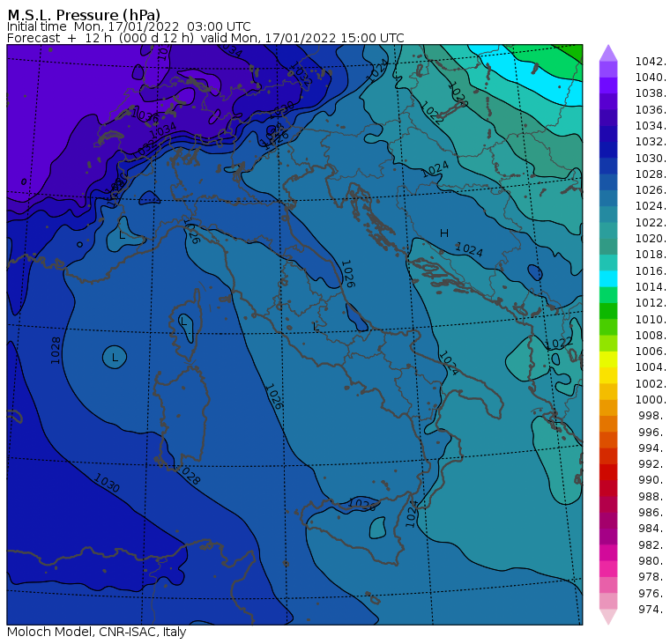This screenshot has width=670, height=644.
Task: Click the bright yellow swatch in the pressure legend
Action: point(608,359)
